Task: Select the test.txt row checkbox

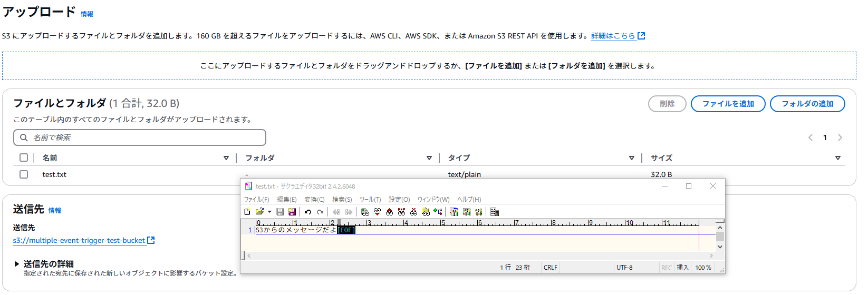Action: [x=24, y=174]
